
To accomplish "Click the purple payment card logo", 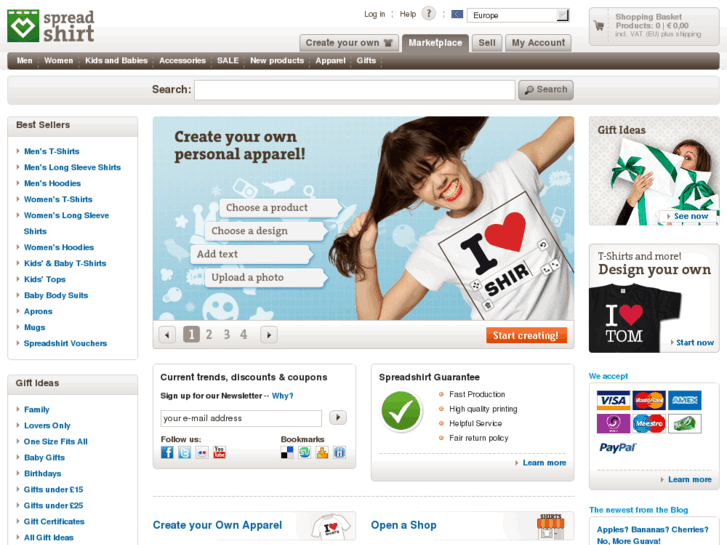I will click(x=613, y=423).
